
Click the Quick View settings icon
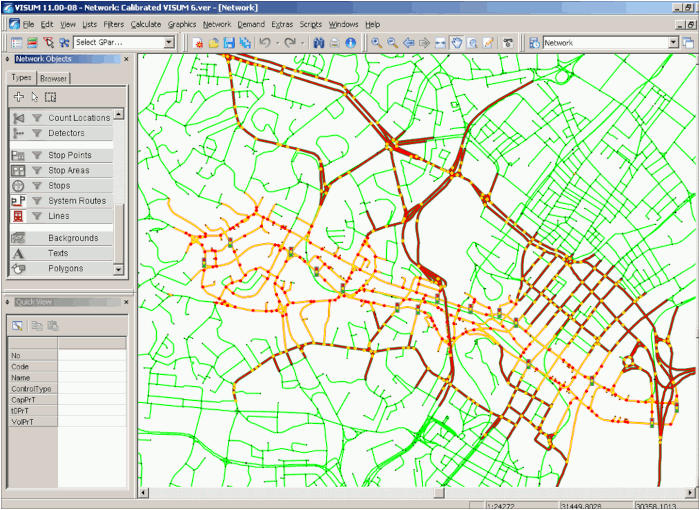click(17, 326)
